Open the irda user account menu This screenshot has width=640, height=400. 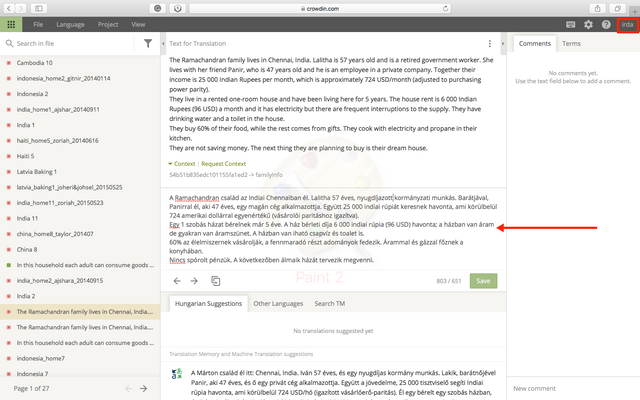point(627,24)
